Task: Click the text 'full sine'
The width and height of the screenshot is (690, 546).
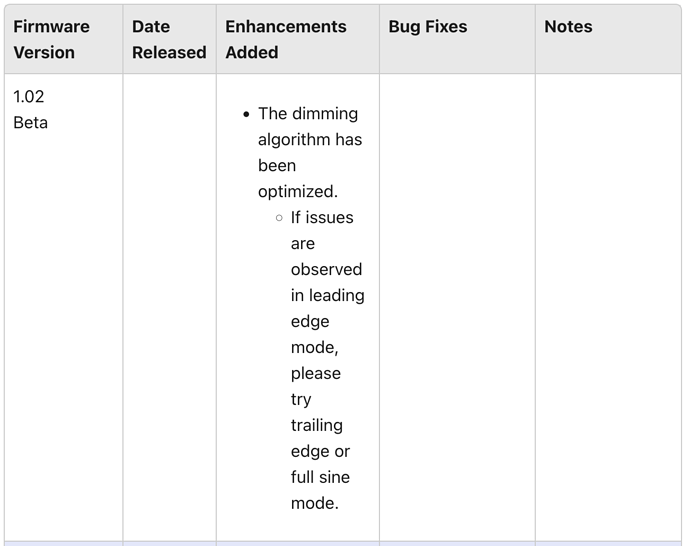Action: point(321,478)
